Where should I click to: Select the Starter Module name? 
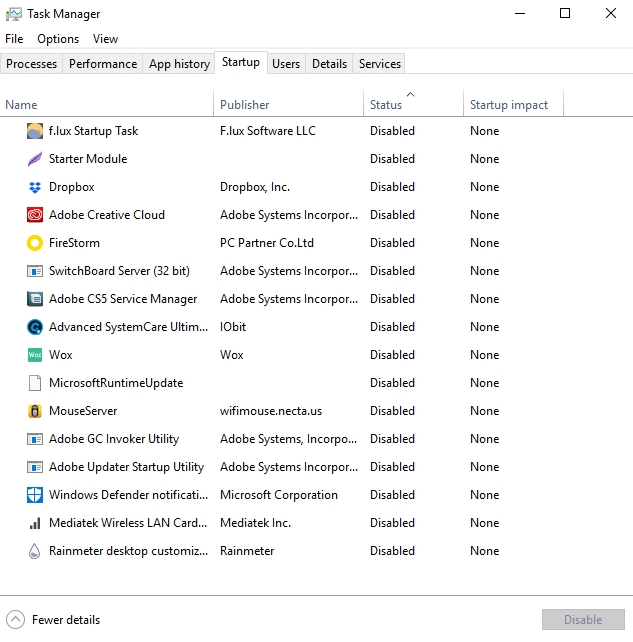pyautogui.click(x=88, y=159)
